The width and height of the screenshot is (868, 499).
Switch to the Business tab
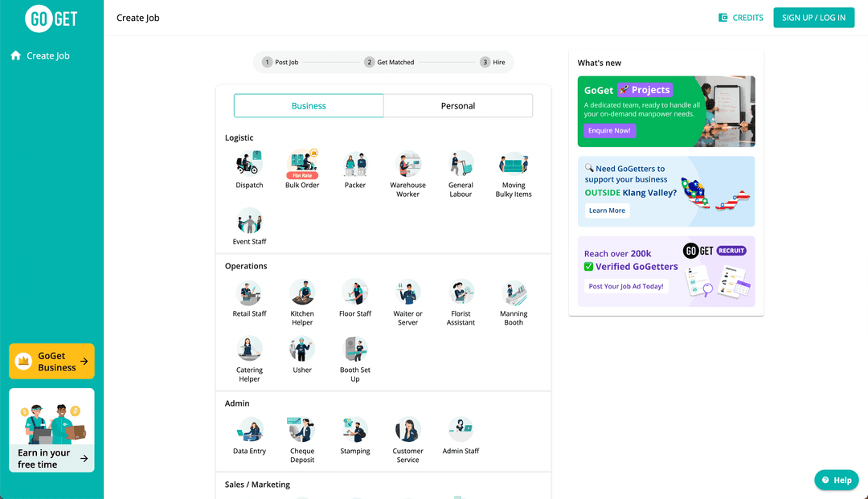tap(309, 106)
